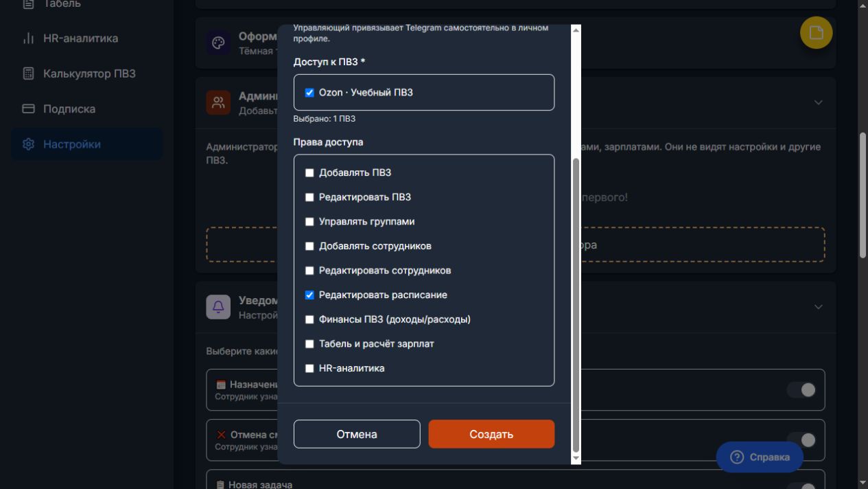Go to Подписка in the sidebar

click(86, 109)
